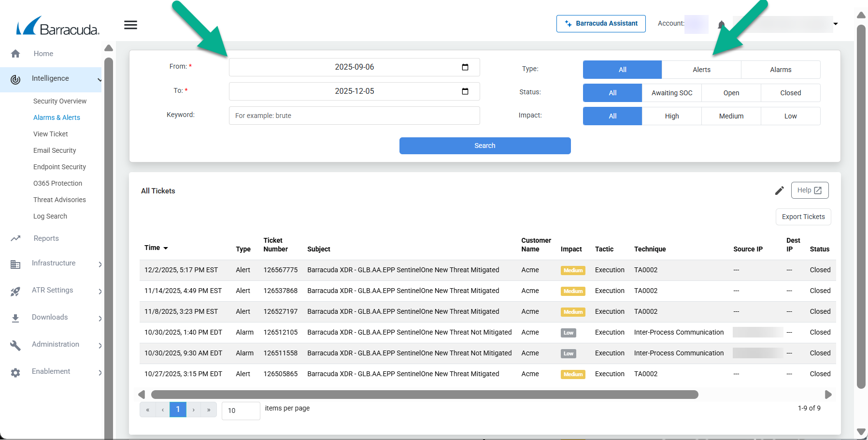Open the hamburger navigation menu
Viewport: 868px width, 440px height.
tap(130, 25)
